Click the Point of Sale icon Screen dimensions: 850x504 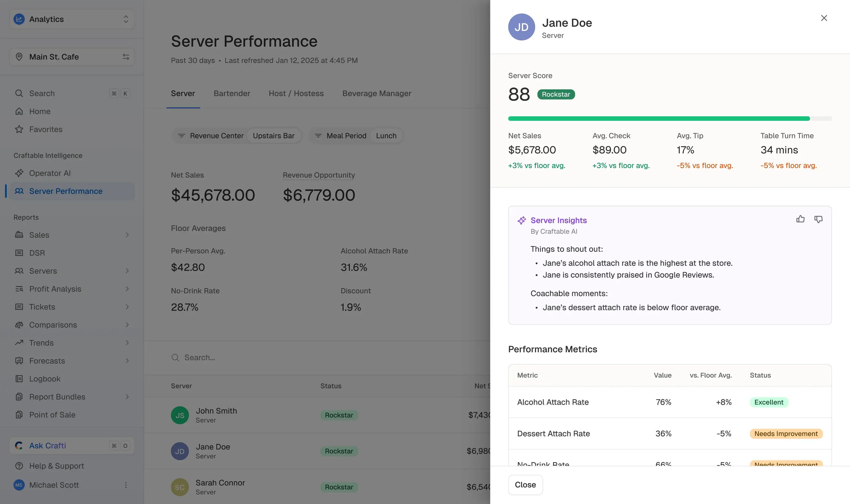pyautogui.click(x=19, y=415)
